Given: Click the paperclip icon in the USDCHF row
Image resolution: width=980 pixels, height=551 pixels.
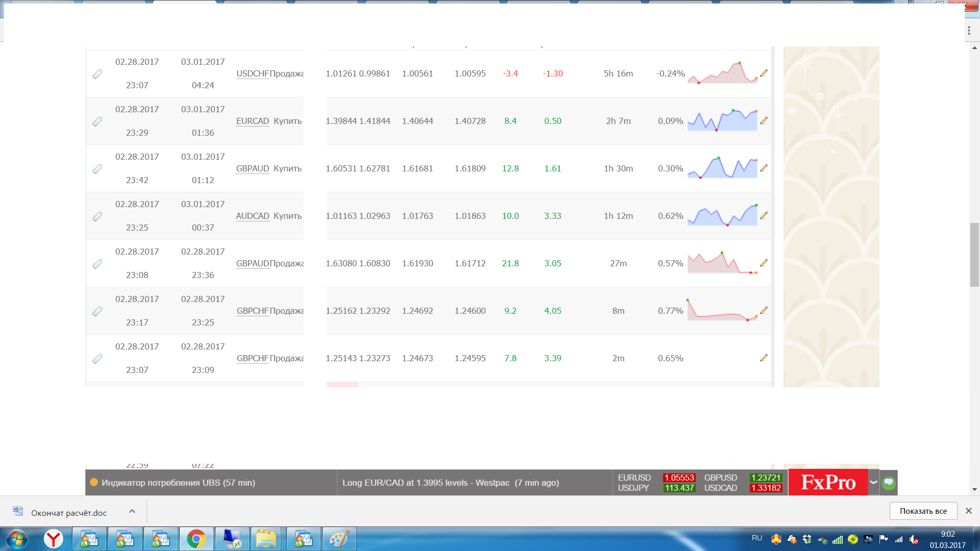Looking at the screenshot, I should (97, 74).
